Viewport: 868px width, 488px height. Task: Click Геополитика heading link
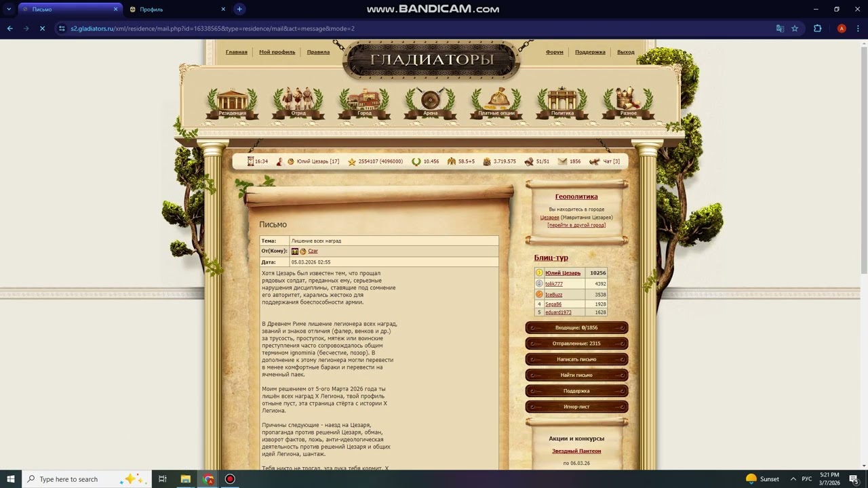click(x=576, y=197)
